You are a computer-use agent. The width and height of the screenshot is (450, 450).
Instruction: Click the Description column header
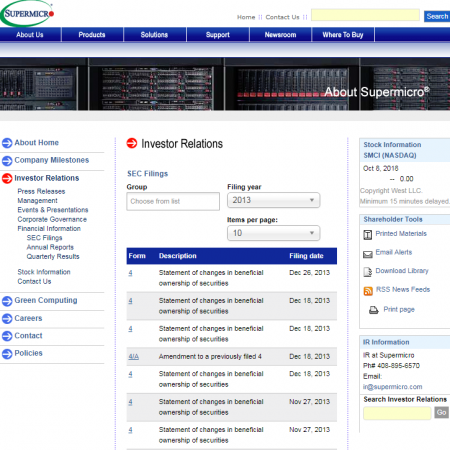(x=178, y=256)
